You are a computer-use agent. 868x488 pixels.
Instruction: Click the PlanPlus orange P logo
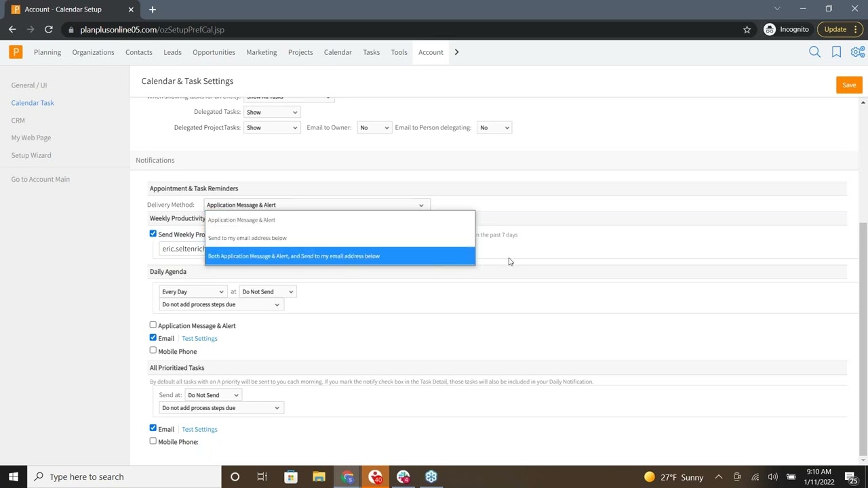[x=16, y=52]
